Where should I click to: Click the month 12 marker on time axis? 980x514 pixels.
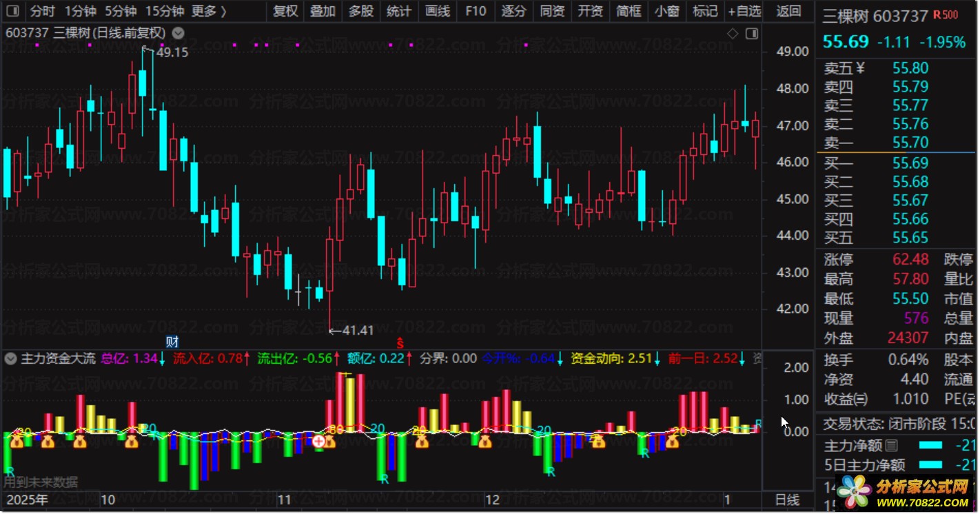[492, 500]
